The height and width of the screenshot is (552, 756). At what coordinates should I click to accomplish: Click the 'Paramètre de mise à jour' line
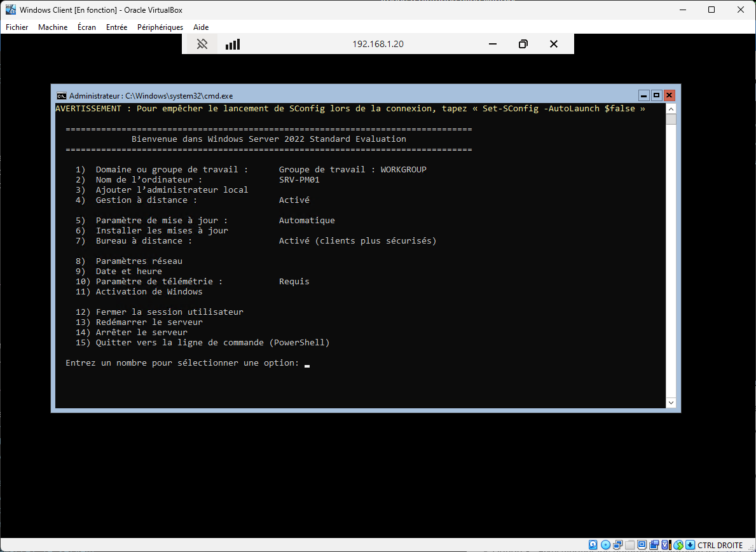(205, 220)
